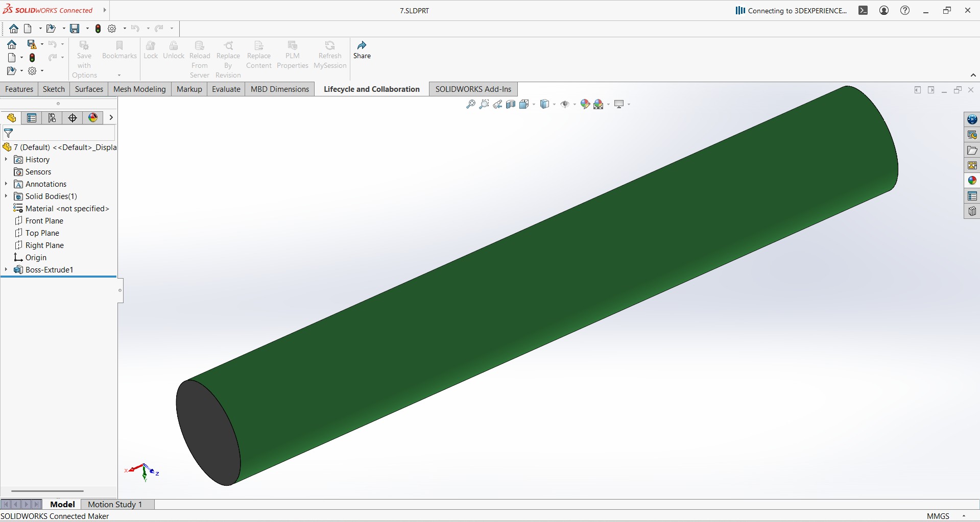The image size is (980, 522).
Task: Open the PropertyManager tab icon
Action: pos(32,118)
